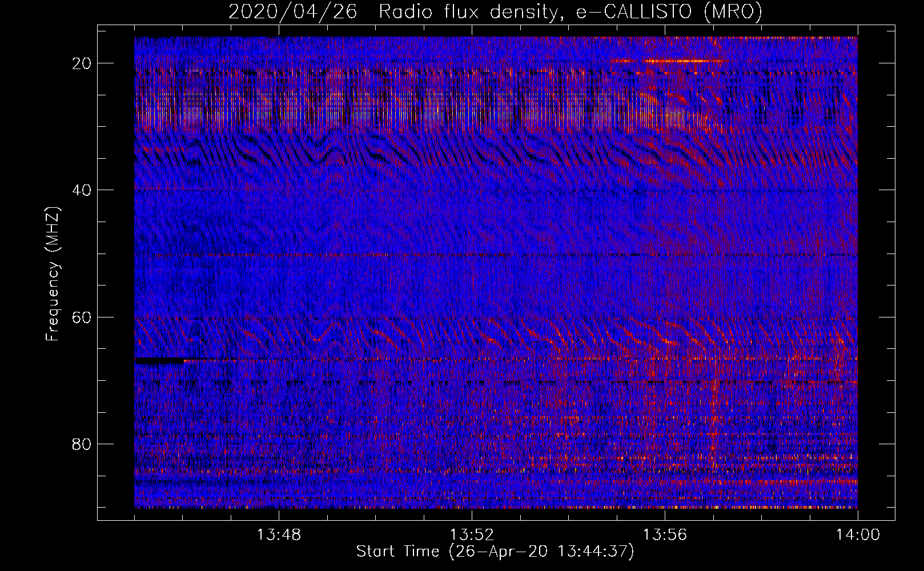Screen dimensions: 924x571
Task: Select the 'Frequency (MHZ)' y-axis label
Action: pos(53,274)
